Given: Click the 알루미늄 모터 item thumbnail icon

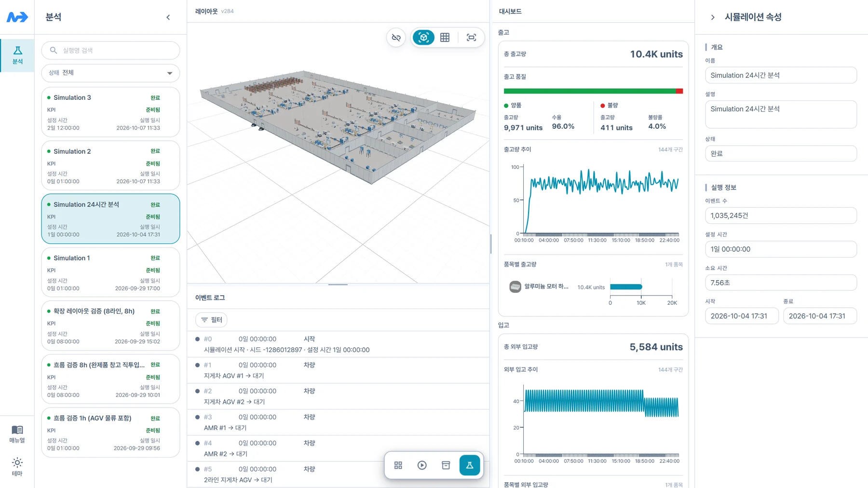Looking at the screenshot, I should 515,287.
